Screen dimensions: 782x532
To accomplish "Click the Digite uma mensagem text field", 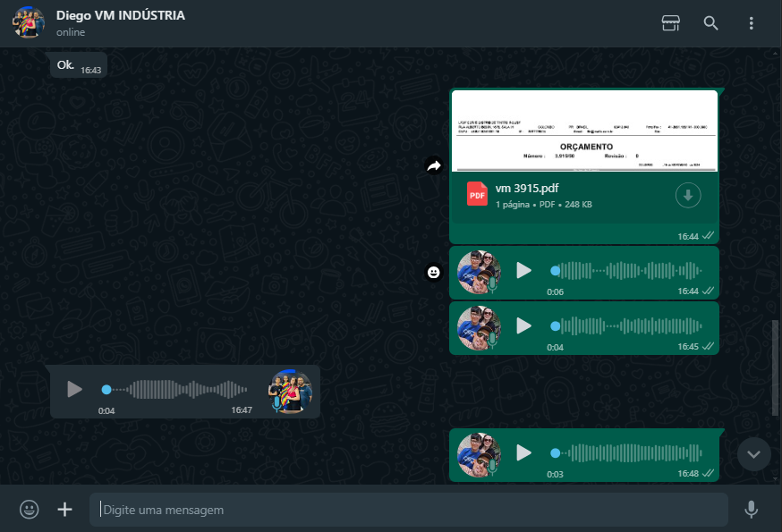I will click(408, 510).
